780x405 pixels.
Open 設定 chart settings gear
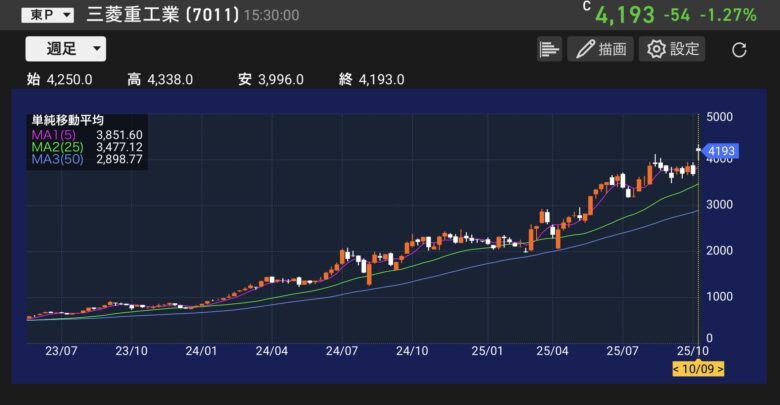(x=672, y=49)
